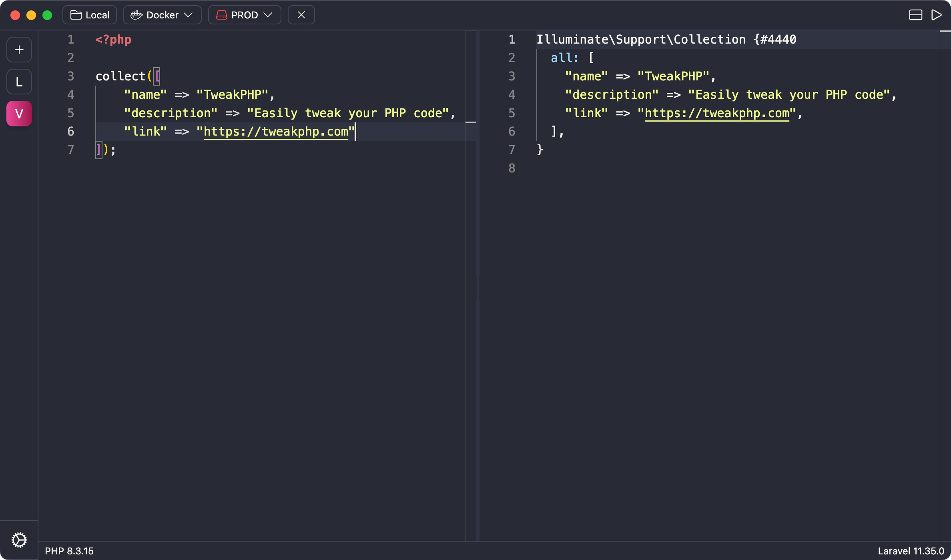Click the macOS green fullscreen window button

[x=47, y=15]
